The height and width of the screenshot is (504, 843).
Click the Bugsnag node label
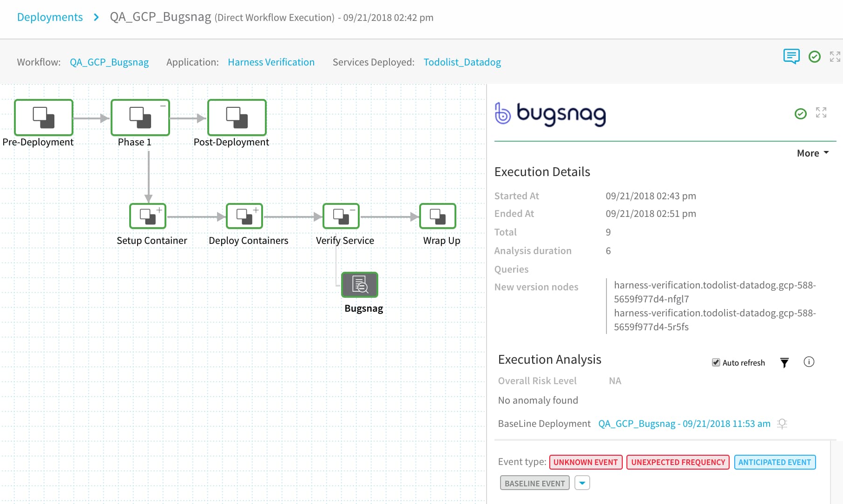point(364,308)
